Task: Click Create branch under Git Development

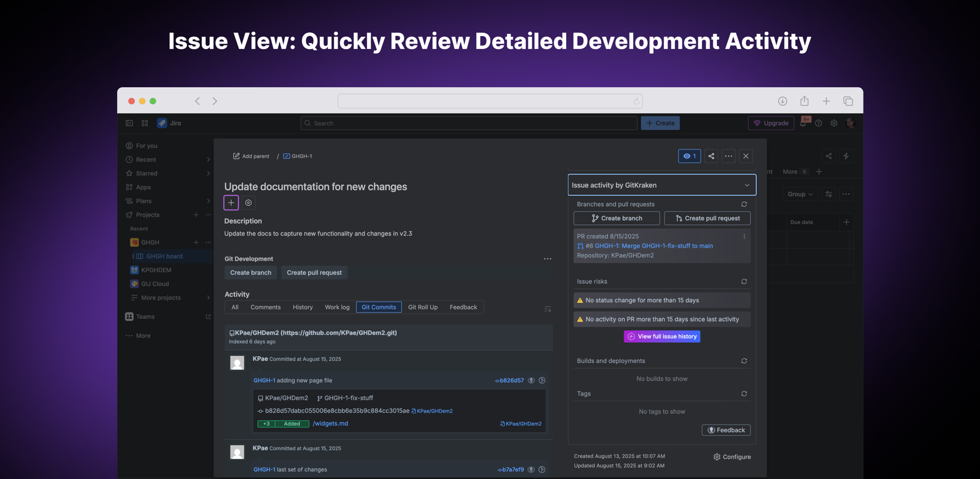Action: 250,272
